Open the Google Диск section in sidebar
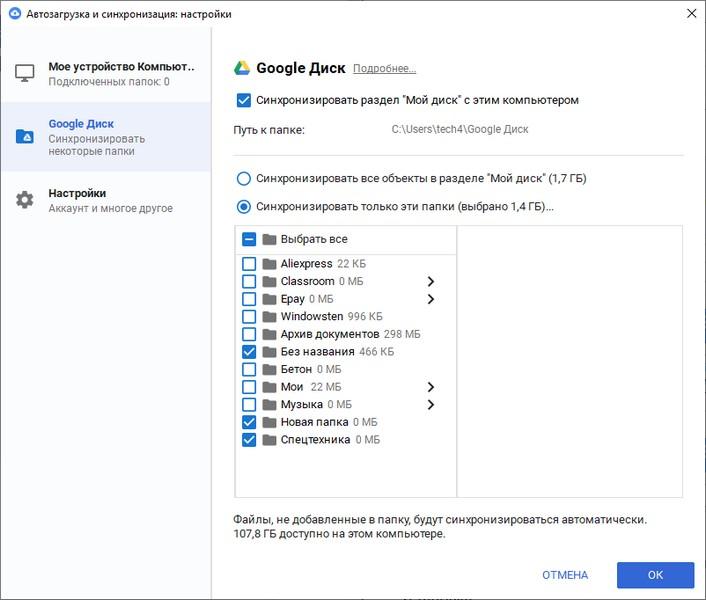706x600 pixels. [x=106, y=137]
